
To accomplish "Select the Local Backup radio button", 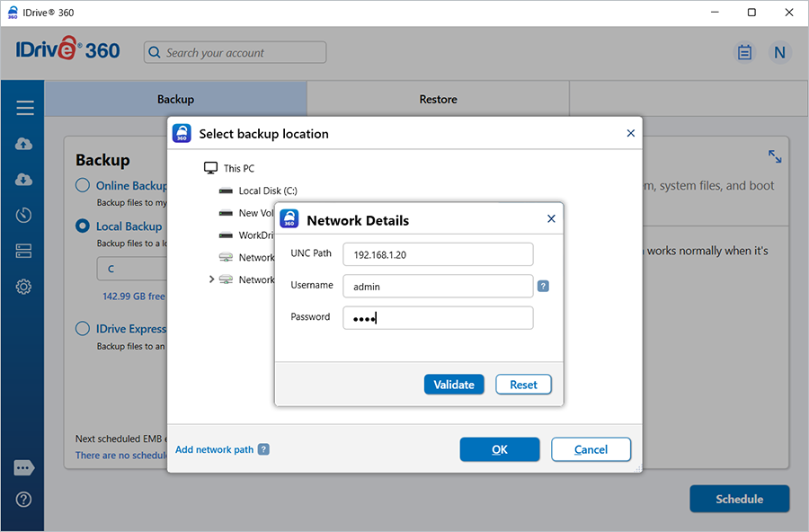I will [x=83, y=226].
